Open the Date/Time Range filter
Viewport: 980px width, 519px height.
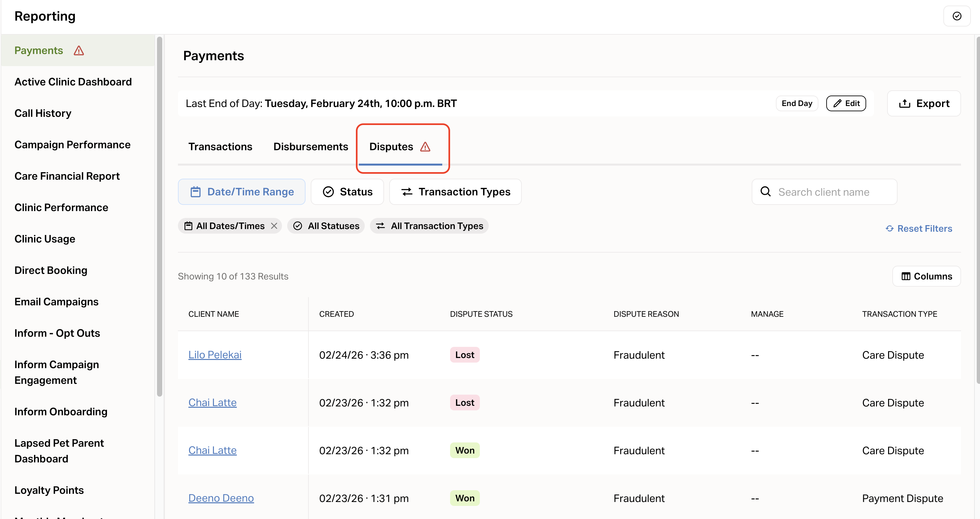tap(242, 192)
